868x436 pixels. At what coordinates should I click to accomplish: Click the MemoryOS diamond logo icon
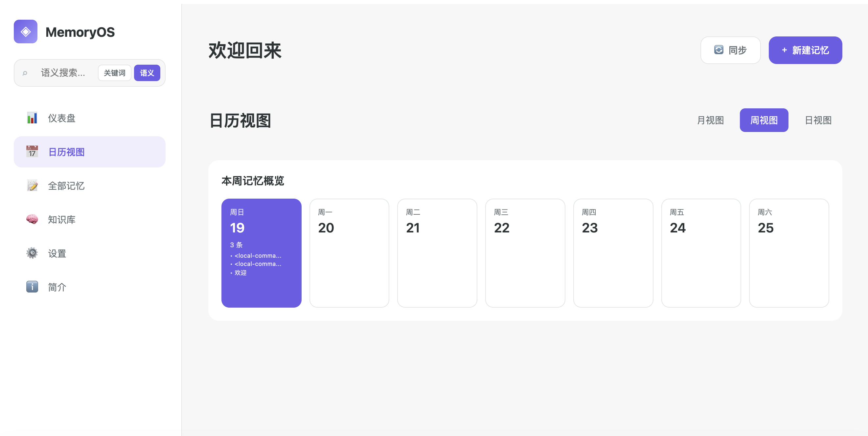[26, 32]
